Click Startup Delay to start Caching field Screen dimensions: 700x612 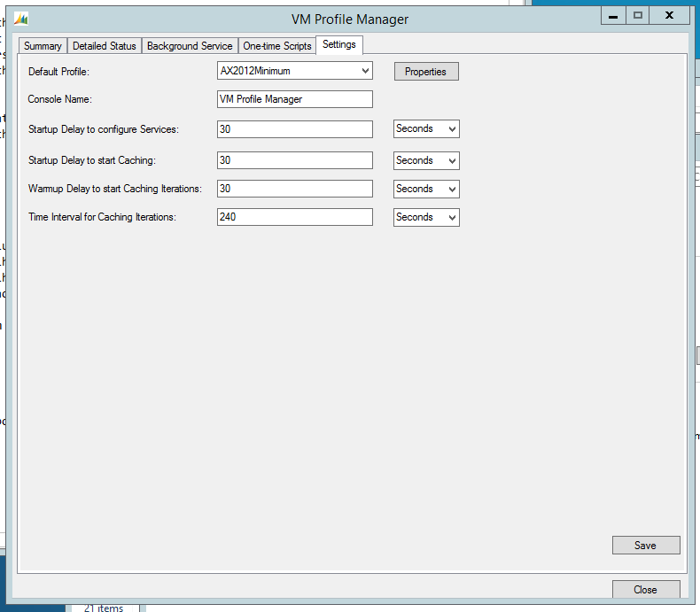click(295, 160)
